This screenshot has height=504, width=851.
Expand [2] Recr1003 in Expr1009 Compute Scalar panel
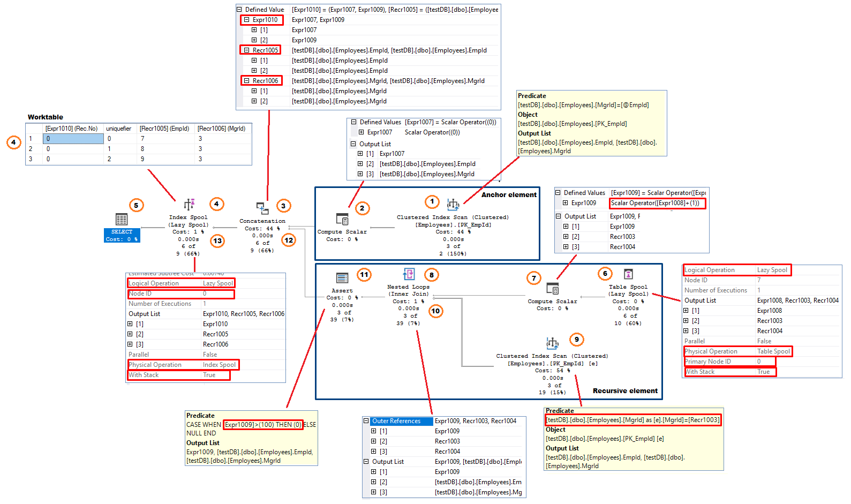(566, 237)
